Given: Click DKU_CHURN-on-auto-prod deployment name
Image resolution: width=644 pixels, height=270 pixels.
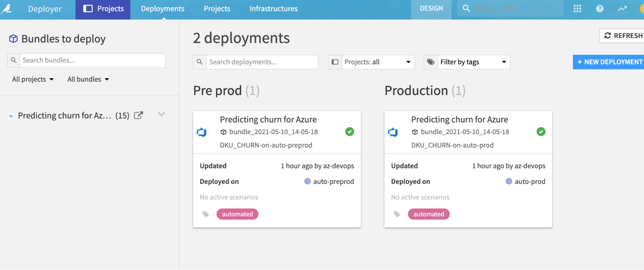Looking at the screenshot, I should [x=452, y=145].
